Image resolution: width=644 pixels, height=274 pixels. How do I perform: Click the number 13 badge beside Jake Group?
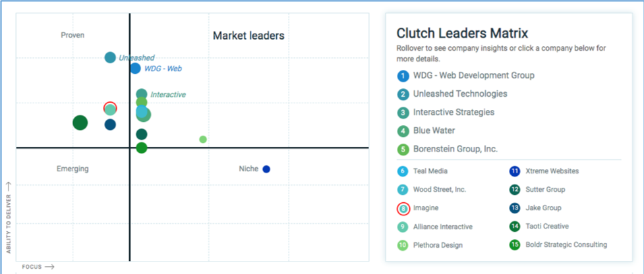click(x=515, y=208)
